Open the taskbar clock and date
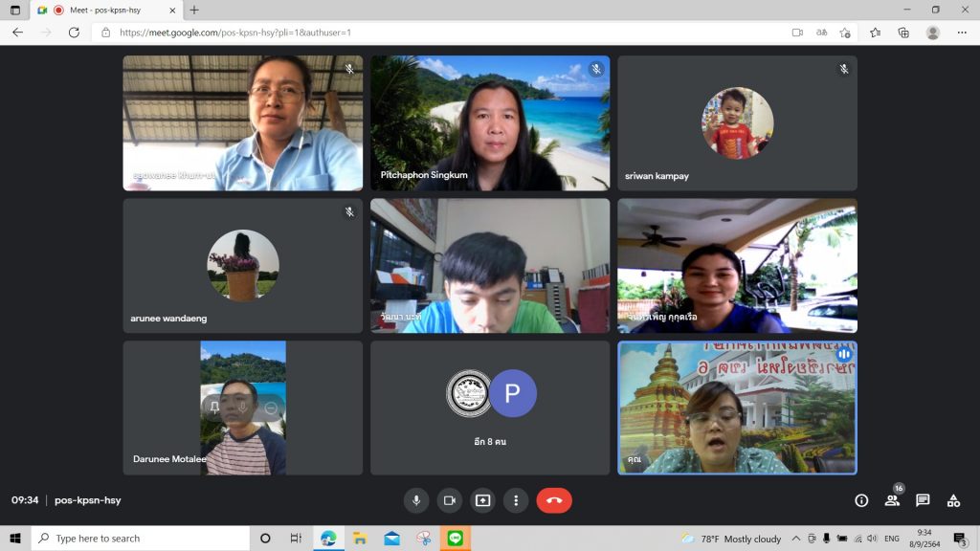 click(x=924, y=539)
